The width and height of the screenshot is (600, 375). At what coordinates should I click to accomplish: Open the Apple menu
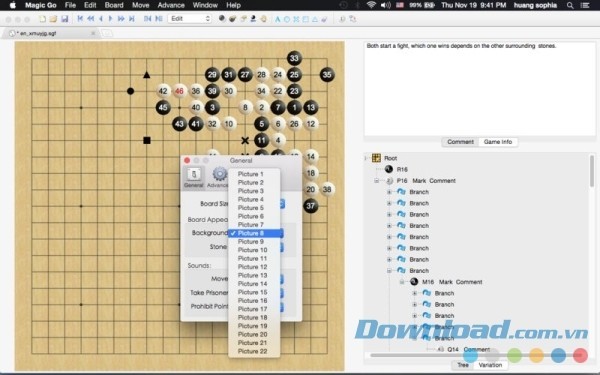13,5
